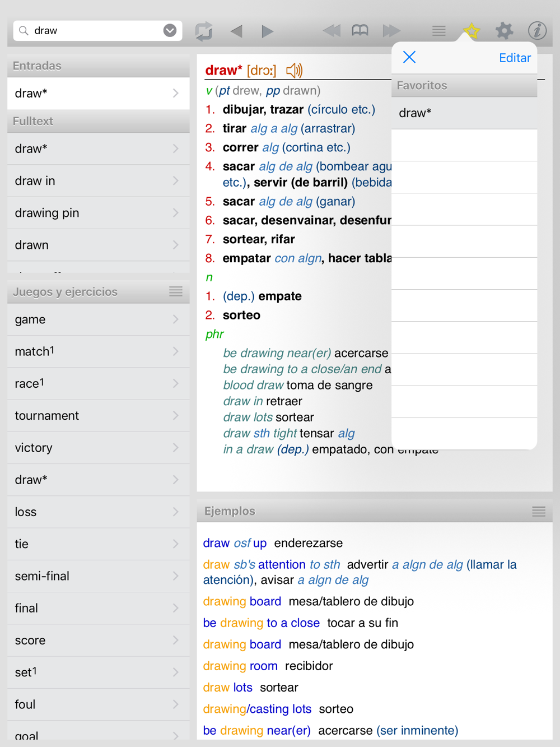Open the tie entry
The height and width of the screenshot is (747, 560).
(99, 544)
